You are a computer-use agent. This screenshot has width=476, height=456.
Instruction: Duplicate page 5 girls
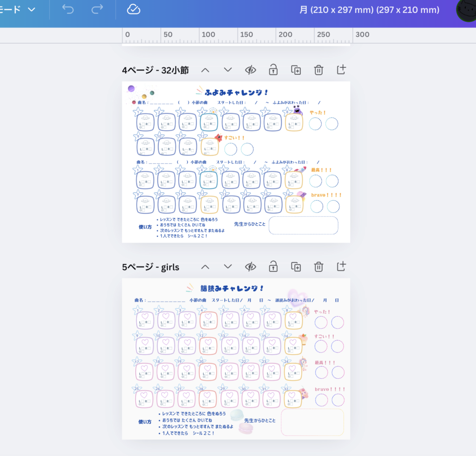tap(296, 266)
